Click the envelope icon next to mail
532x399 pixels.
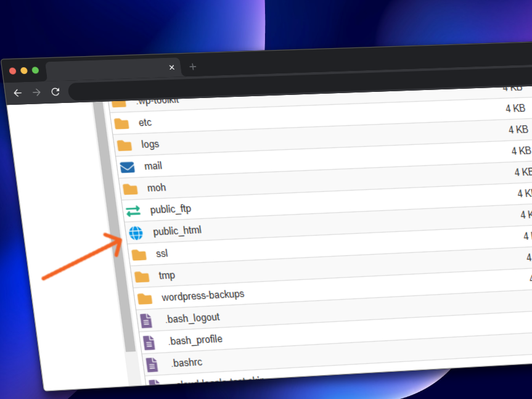[127, 167]
